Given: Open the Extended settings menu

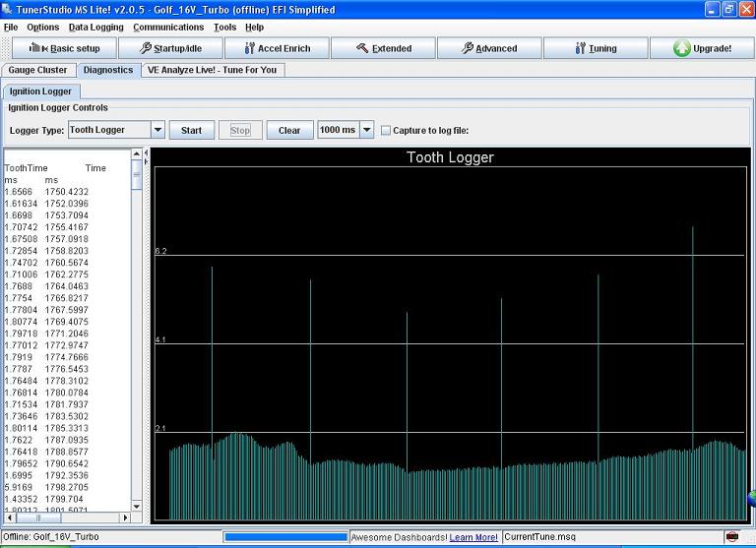Looking at the screenshot, I should 382,48.
